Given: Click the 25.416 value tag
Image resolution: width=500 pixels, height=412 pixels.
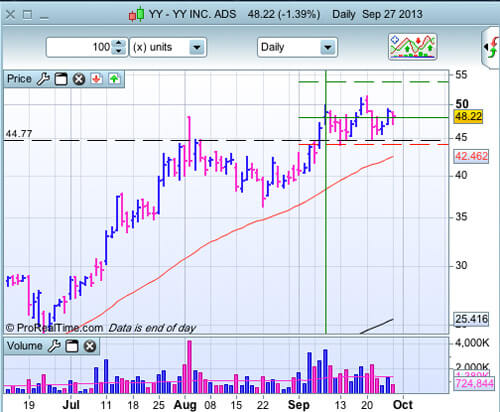Looking at the screenshot, I should (x=471, y=319).
